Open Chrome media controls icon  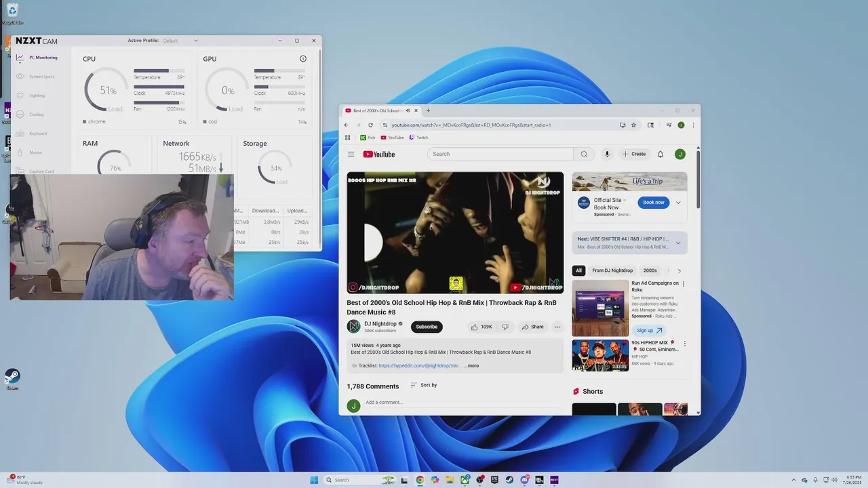pos(669,125)
